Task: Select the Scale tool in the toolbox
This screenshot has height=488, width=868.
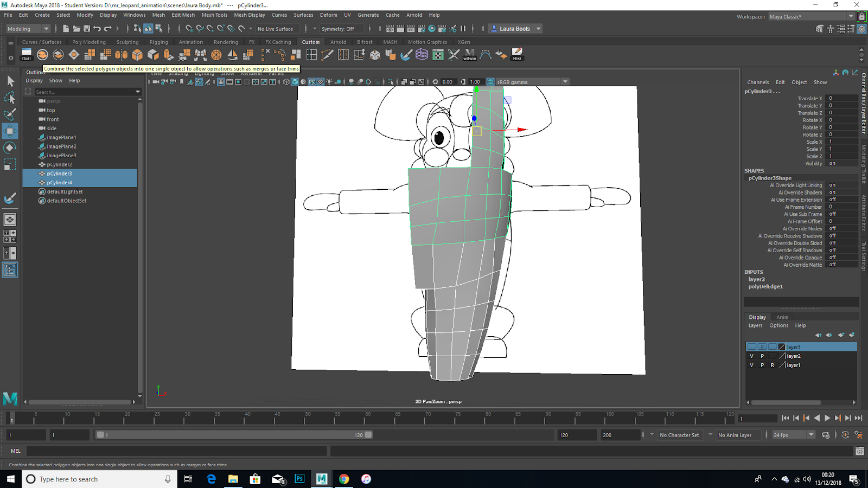Action: (10, 164)
